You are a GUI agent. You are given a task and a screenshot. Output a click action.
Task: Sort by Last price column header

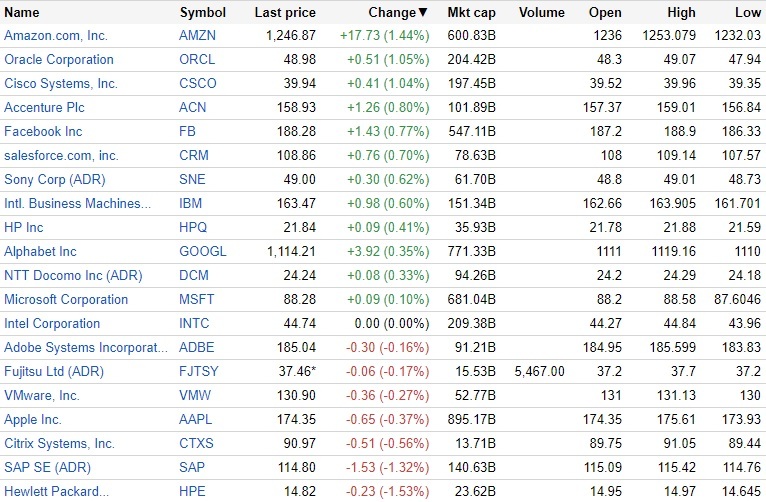pyautogui.click(x=285, y=13)
